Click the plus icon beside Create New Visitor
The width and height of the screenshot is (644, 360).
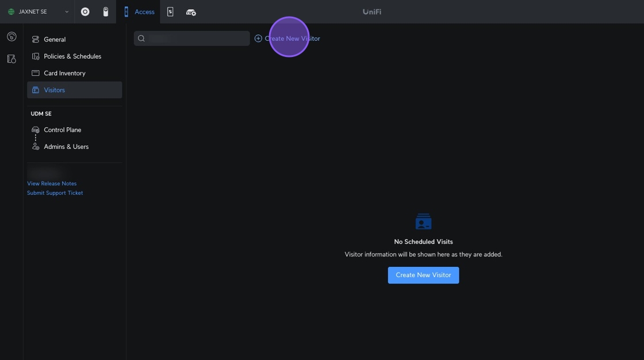coord(258,39)
